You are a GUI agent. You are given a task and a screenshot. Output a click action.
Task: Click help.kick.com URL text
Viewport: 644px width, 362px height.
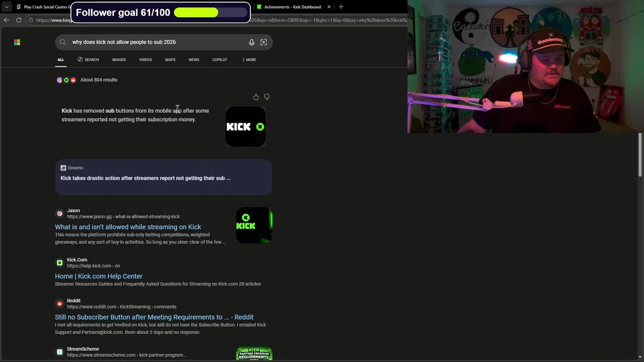(93, 266)
